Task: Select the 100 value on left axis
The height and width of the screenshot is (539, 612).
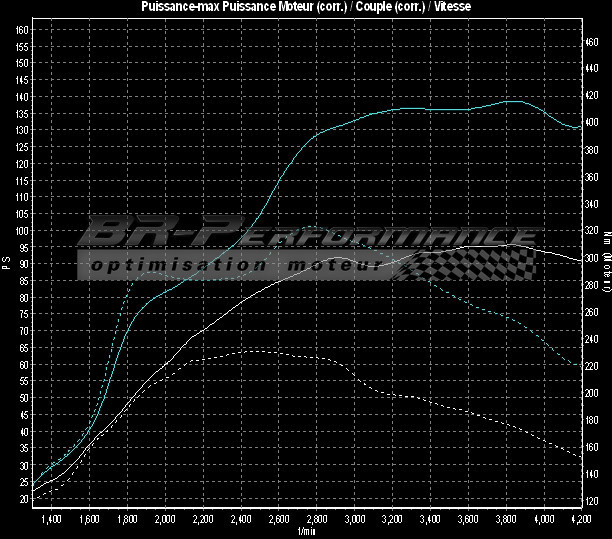Action: pos(21,230)
